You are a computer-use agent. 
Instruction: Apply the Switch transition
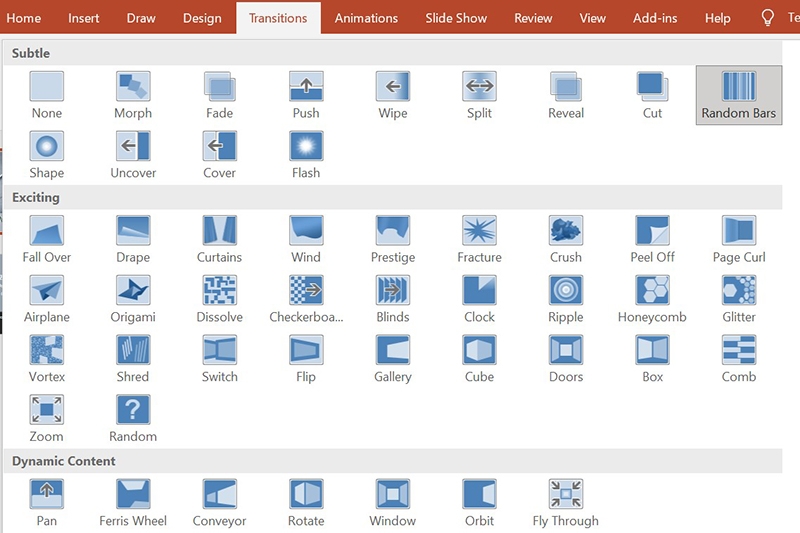tap(219, 359)
